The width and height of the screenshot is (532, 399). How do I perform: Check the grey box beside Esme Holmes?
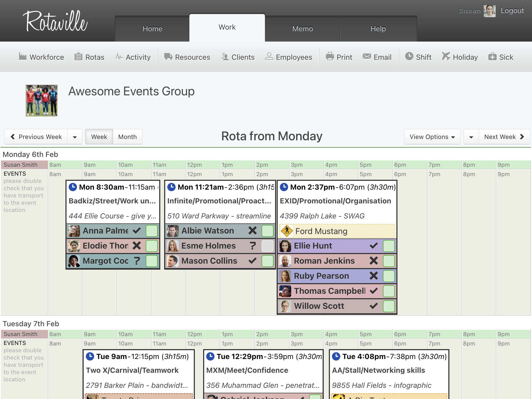click(x=267, y=246)
